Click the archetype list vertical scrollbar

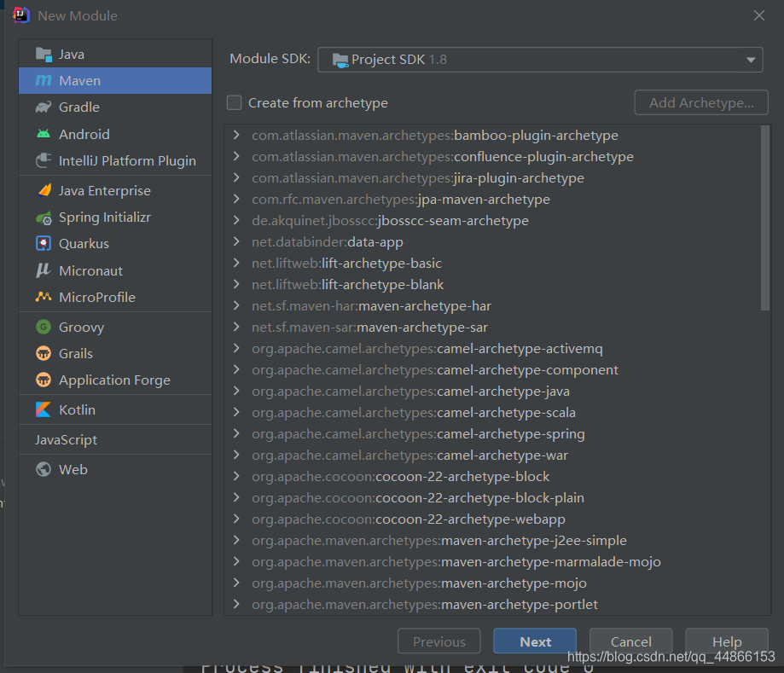click(765, 218)
